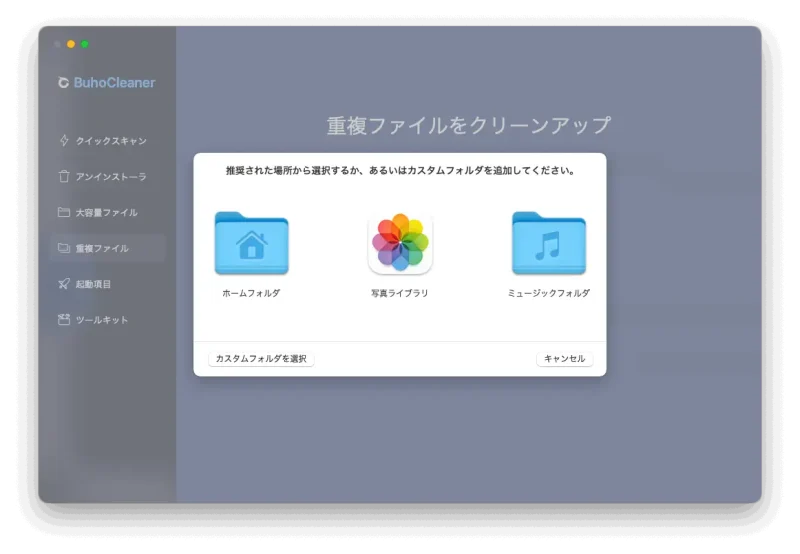Pick the ミュージックフォルダ music folder icon
This screenshot has height=554, width=800.
(x=549, y=243)
